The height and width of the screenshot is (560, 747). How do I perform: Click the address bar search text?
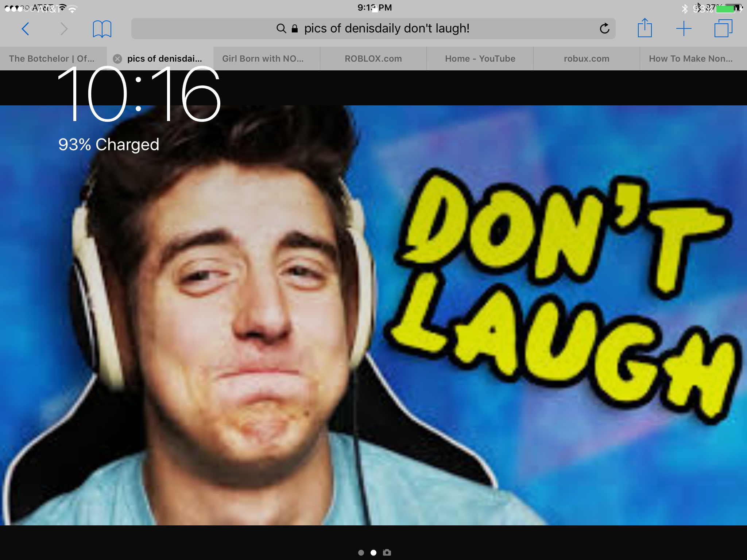[x=387, y=28]
